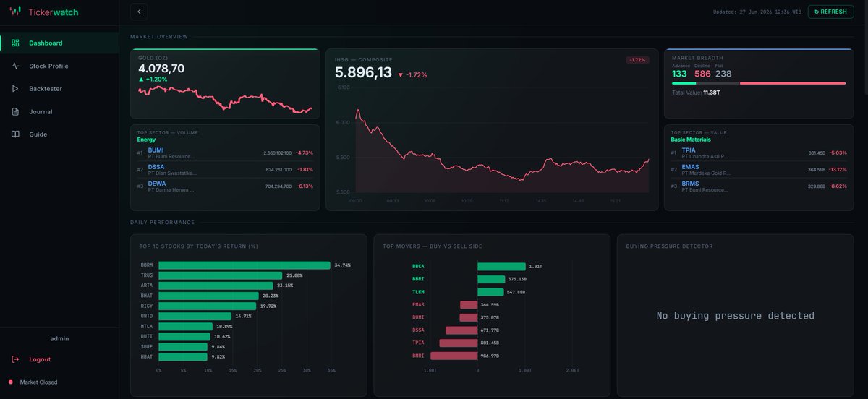Click the BMRI red sell-side bar
Viewport: 868px width, 399px height.
point(454,356)
